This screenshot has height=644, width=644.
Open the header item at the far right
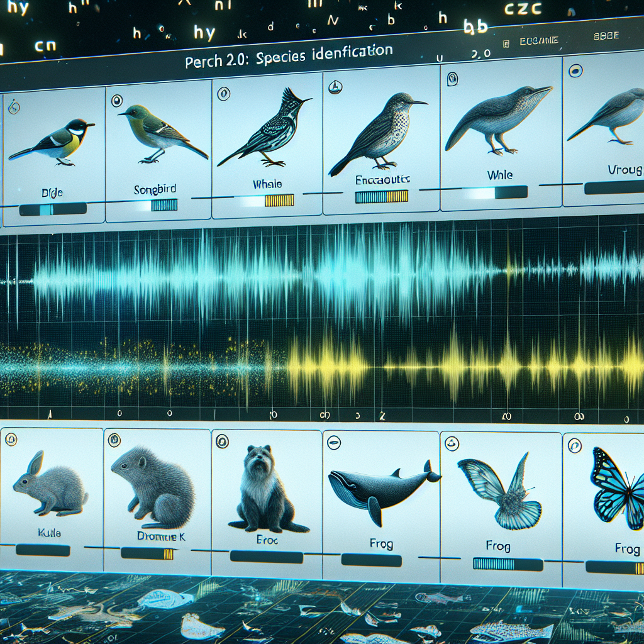point(606,36)
